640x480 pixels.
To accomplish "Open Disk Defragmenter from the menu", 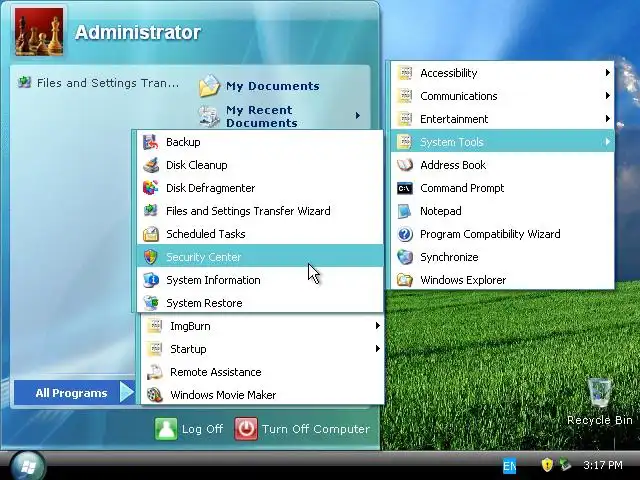I will tap(260, 188).
